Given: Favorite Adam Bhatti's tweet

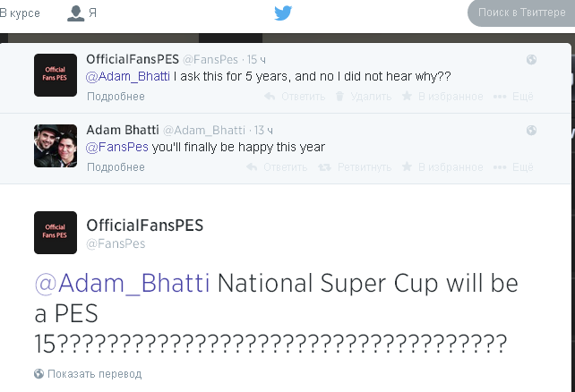Looking at the screenshot, I should pyautogui.click(x=442, y=167).
